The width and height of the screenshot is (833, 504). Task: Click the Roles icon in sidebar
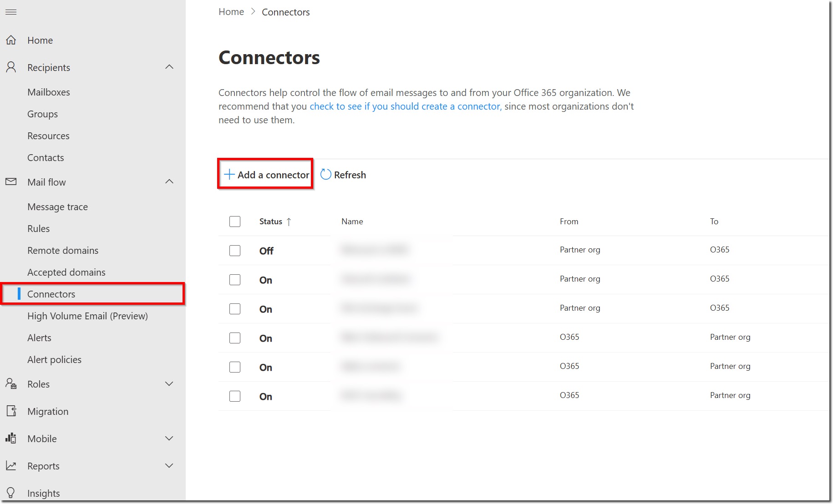pos(11,384)
